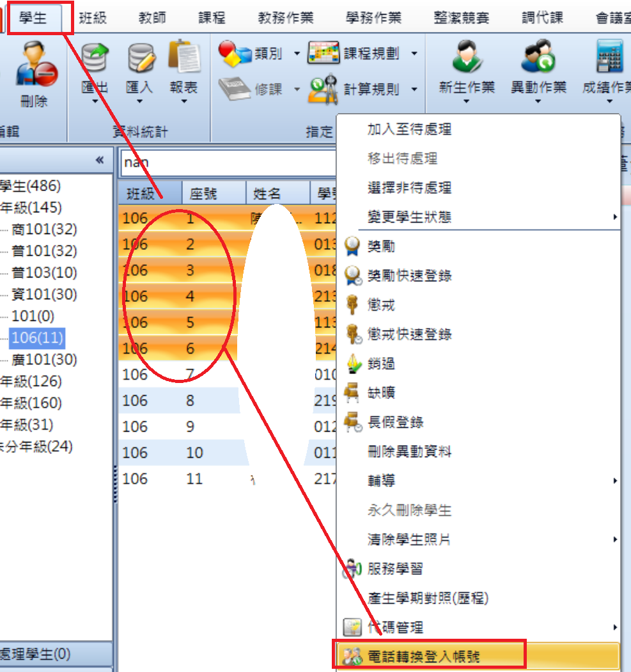Viewport: 631px width, 672px height.
Task: Open the change student status (變更學生狀態) submenu
Action: (478, 217)
